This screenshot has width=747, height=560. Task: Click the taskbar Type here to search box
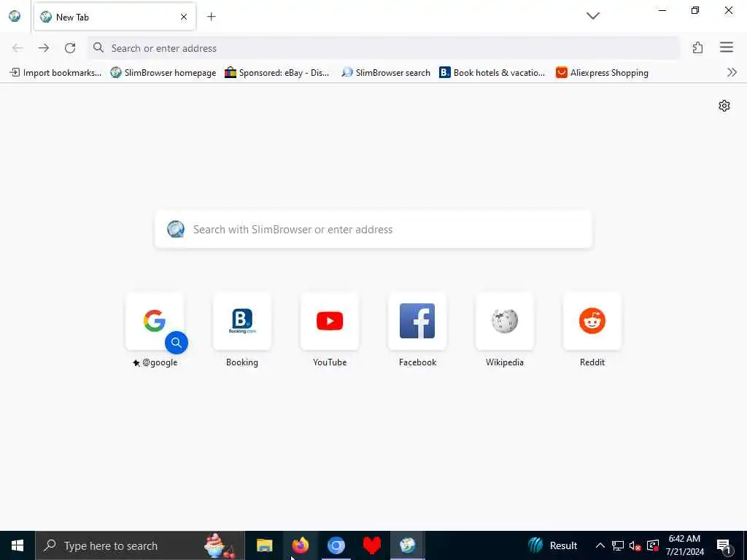[x=140, y=545]
